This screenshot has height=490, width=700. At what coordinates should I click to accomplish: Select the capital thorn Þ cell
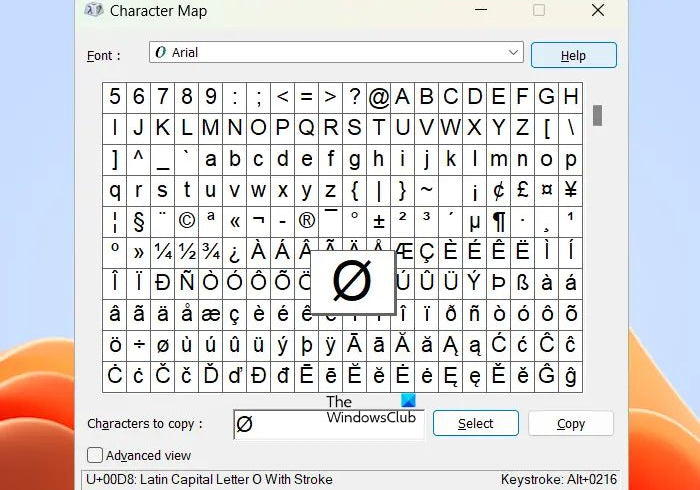point(499,283)
